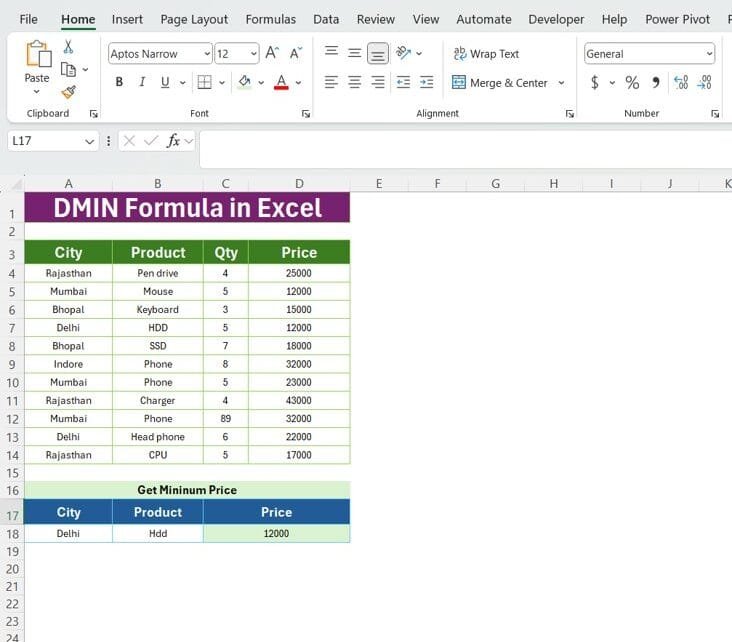732x642 pixels.
Task: Click the Insert Function fx icon
Action: point(174,141)
